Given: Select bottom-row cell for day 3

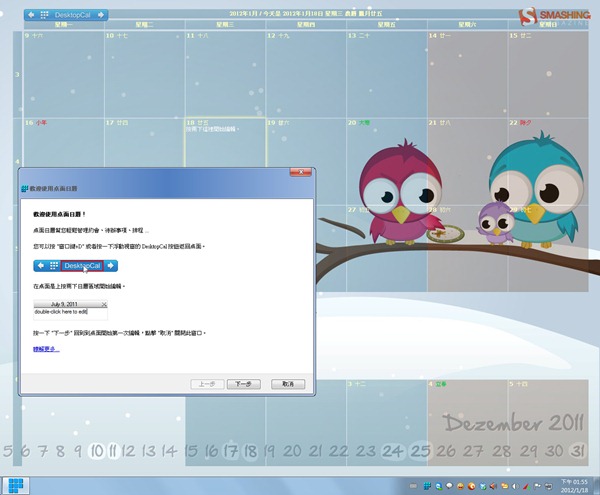Looking at the screenshot, I should click(387, 422).
